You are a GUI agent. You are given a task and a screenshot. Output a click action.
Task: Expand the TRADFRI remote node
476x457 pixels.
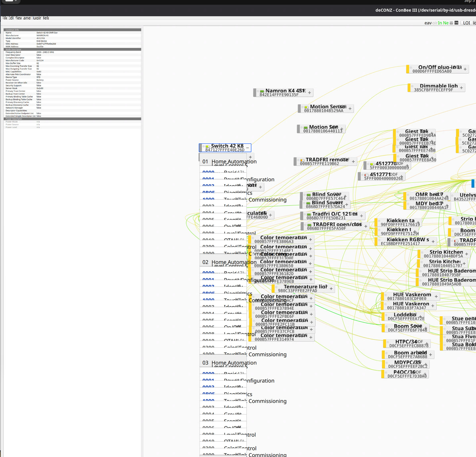click(x=353, y=162)
